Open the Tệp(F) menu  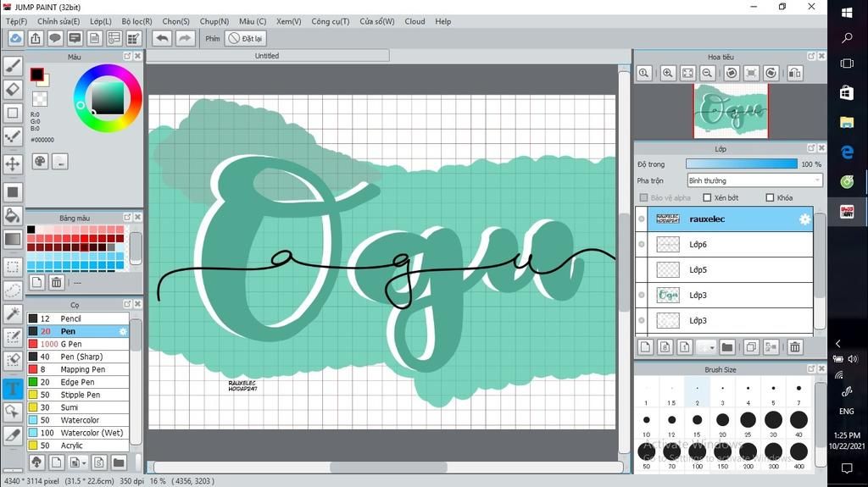pyautogui.click(x=17, y=21)
